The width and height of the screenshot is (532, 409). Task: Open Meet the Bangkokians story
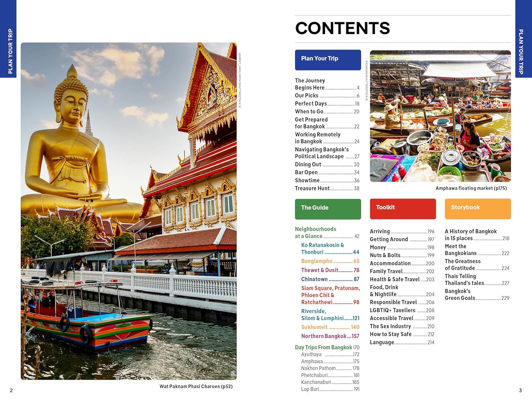(477, 250)
